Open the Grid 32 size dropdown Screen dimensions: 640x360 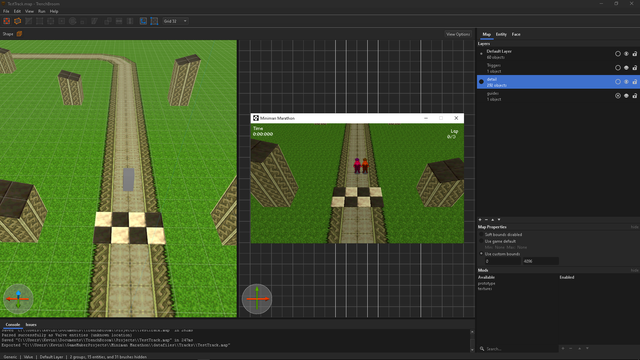coord(175,21)
